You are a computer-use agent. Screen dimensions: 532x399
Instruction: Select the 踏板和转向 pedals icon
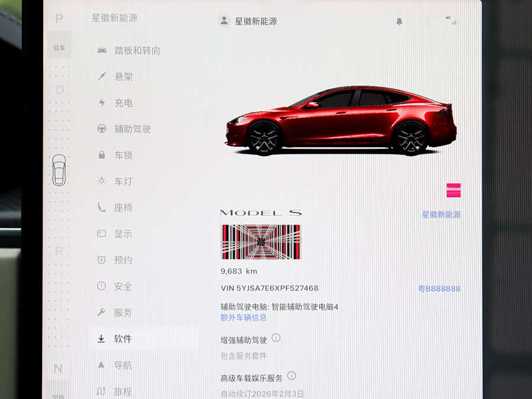[x=102, y=50]
